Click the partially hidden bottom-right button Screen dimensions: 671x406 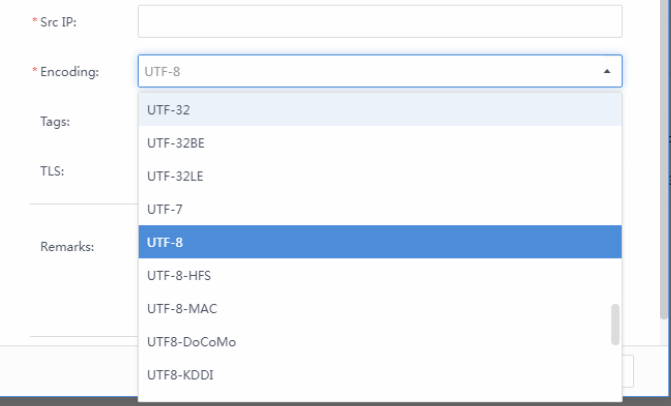[x=628, y=372]
